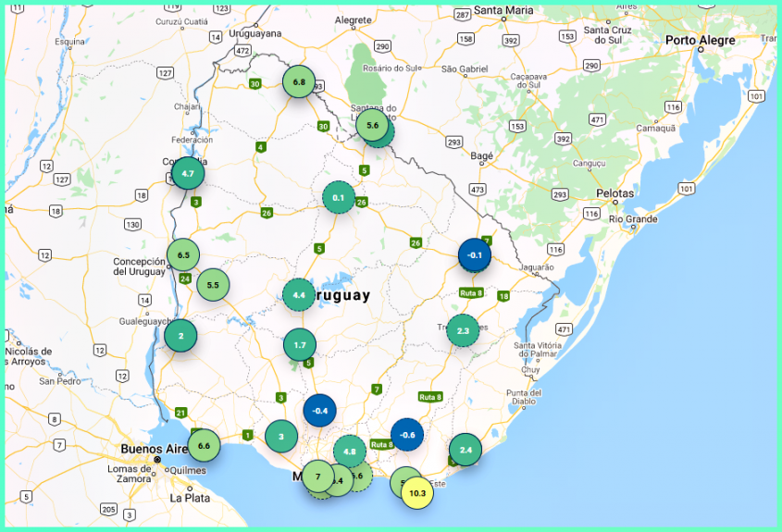Click the 1.7 station marker
Screen dimensions: 782x532
[300, 345]
